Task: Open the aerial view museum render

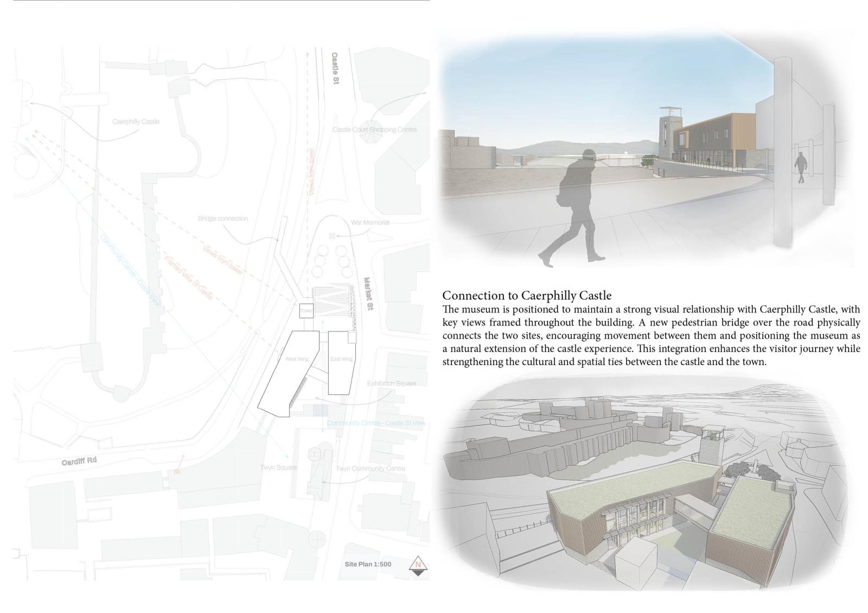Action: coord(646,483)
